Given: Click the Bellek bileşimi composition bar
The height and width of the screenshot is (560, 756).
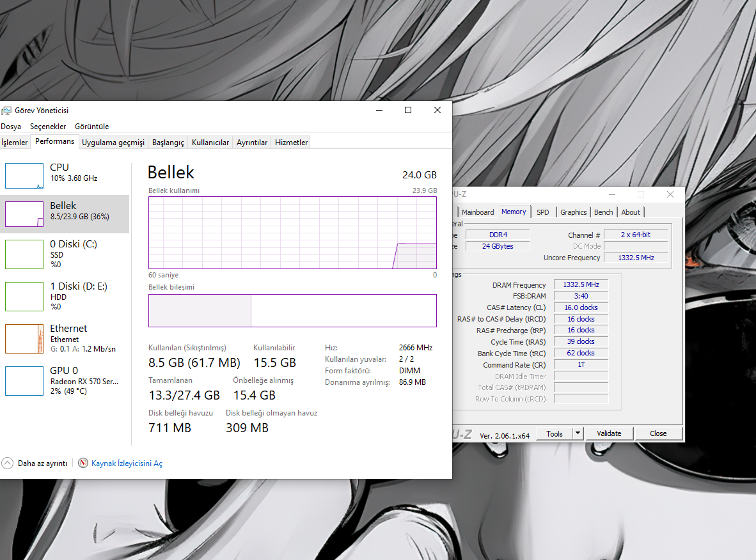Looking at the screenshot, I should tap(292, 310).
